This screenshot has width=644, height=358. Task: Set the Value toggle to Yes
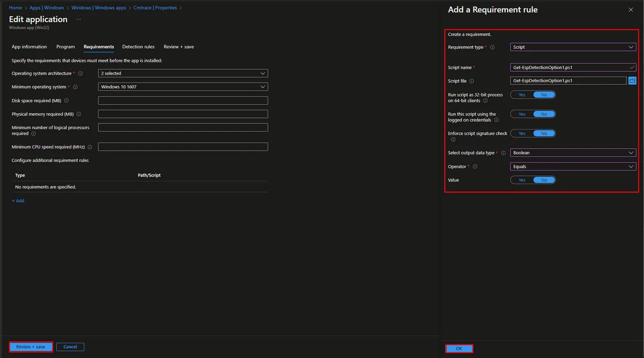[x=522, y=180]
